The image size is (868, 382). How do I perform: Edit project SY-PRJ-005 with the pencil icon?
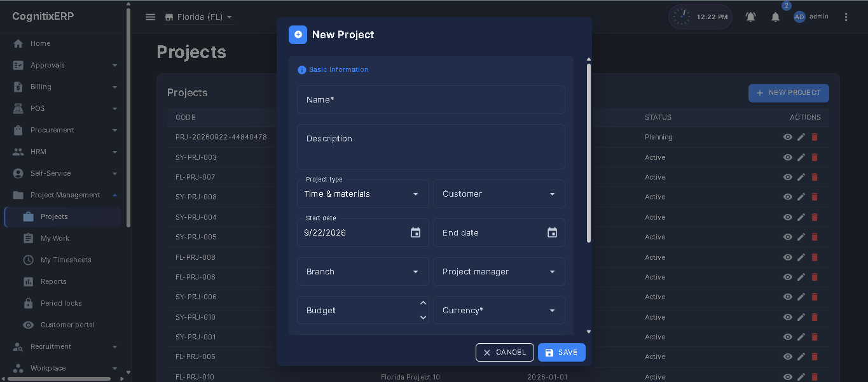point(801,237)
